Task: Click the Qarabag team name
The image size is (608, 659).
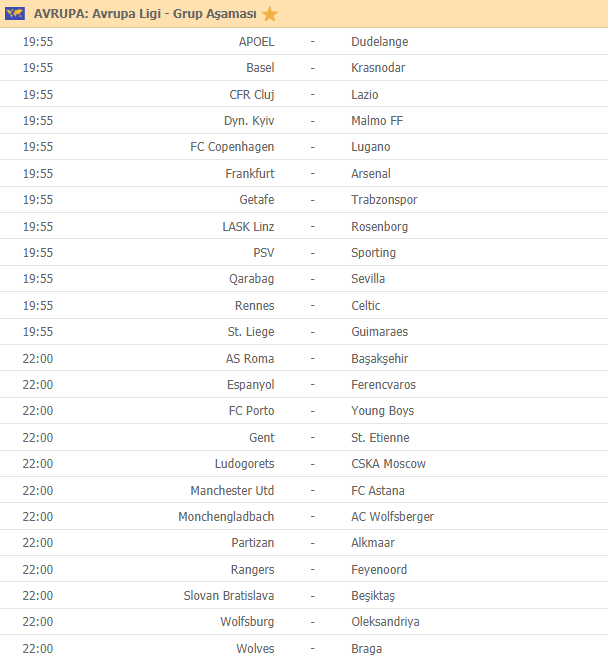Action: click(251, 279)
